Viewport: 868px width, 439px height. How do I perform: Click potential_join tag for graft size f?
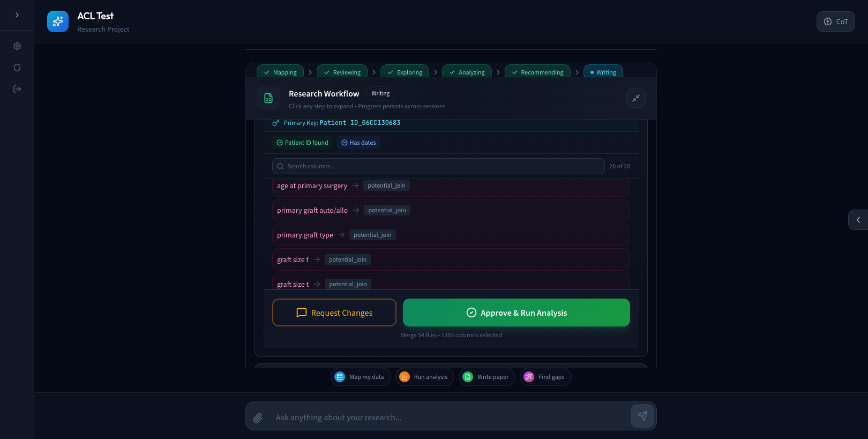click(348, 259)
